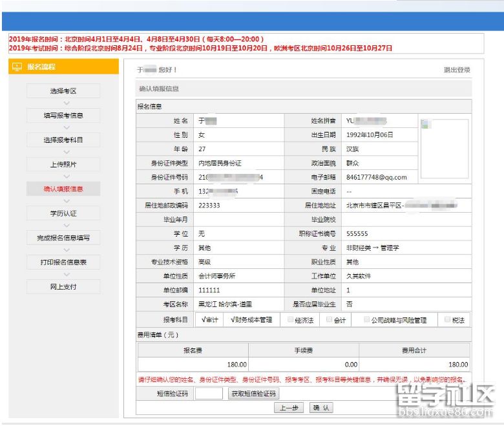Image resolution: width=504 pixels, height=426 pixels.
Task: Open the 上传照片 step
Action: (63, 164)
